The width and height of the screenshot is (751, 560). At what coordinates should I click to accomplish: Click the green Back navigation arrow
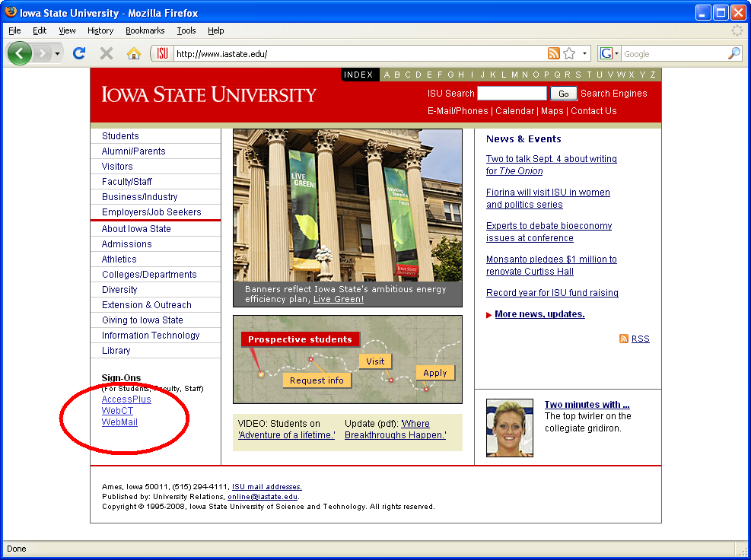pyautogui.click(x=20, y=53)
